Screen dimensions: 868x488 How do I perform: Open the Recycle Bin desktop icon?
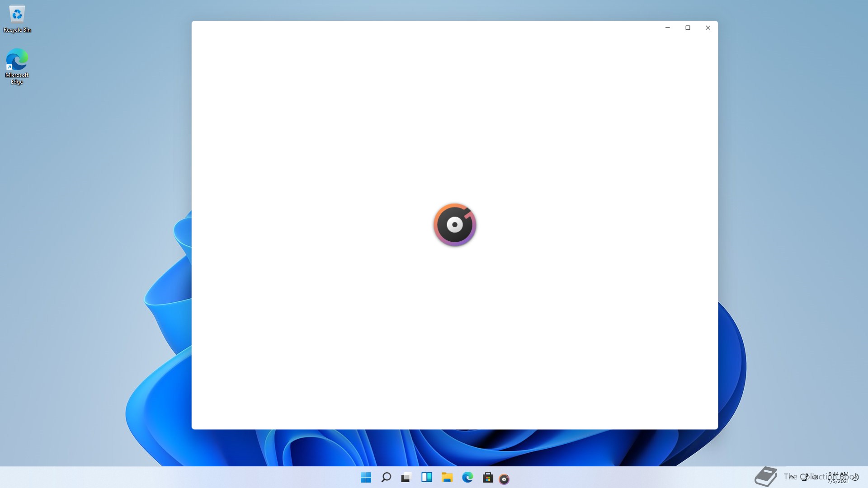[17, 19]
